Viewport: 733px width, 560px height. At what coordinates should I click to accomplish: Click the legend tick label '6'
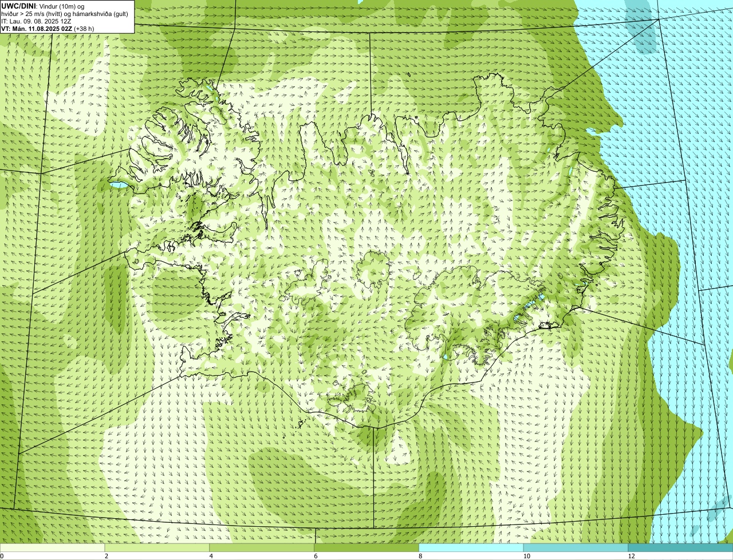coord(316,556)
